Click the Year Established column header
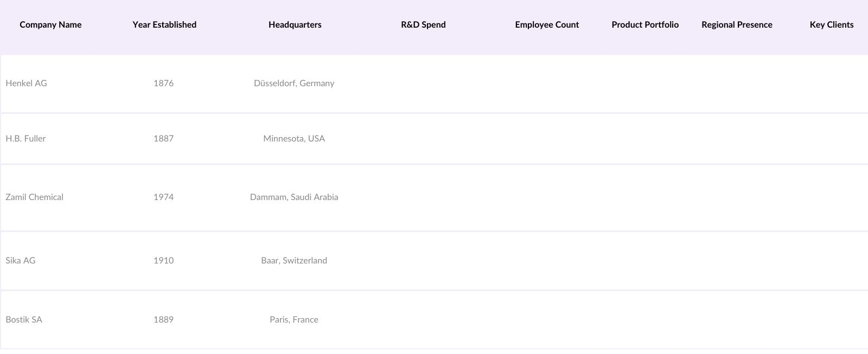 pyautogui.click(x=164, y=25)
